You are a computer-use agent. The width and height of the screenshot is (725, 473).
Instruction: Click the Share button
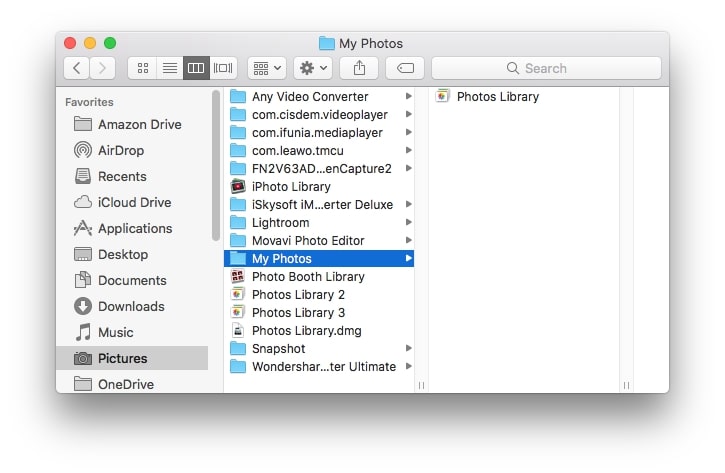point(359,68)
